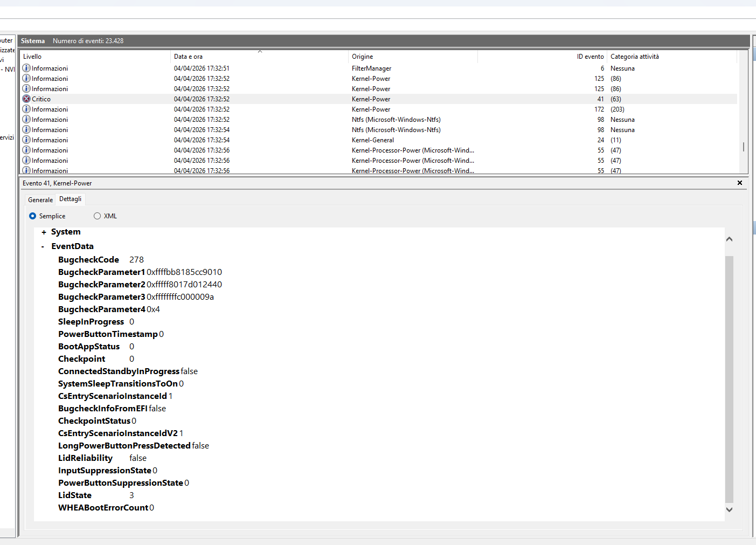Click category (203) cell
756x545 pixels.
tap(618, 109)
